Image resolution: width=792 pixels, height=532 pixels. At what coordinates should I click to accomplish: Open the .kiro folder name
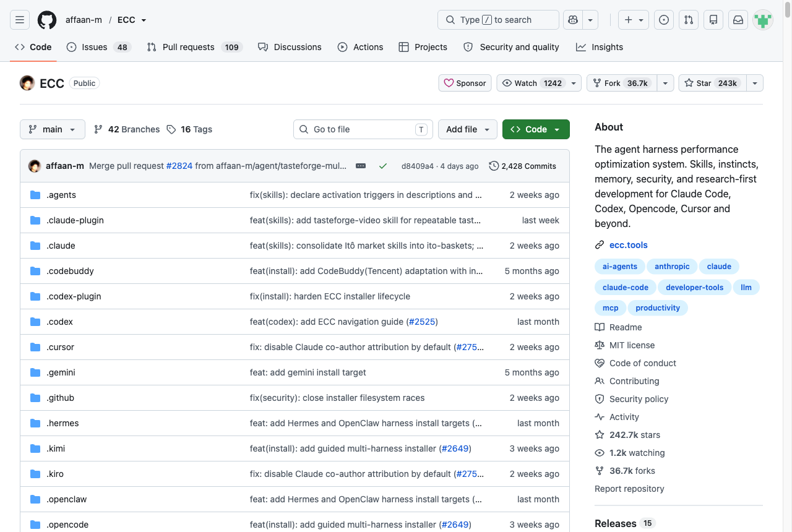(x=55, y=474)
